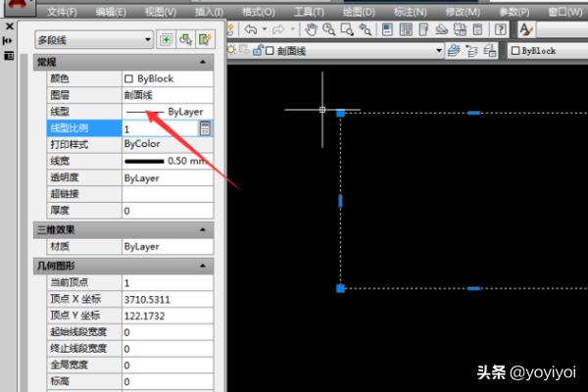588x392 pixels.
Task: Collapse the 几何图形 section
Action: pyautogui.click(x=203, y=266)
